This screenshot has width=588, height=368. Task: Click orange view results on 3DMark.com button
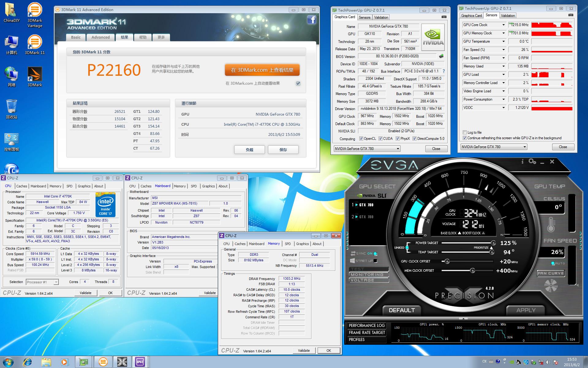pos(262,70)
